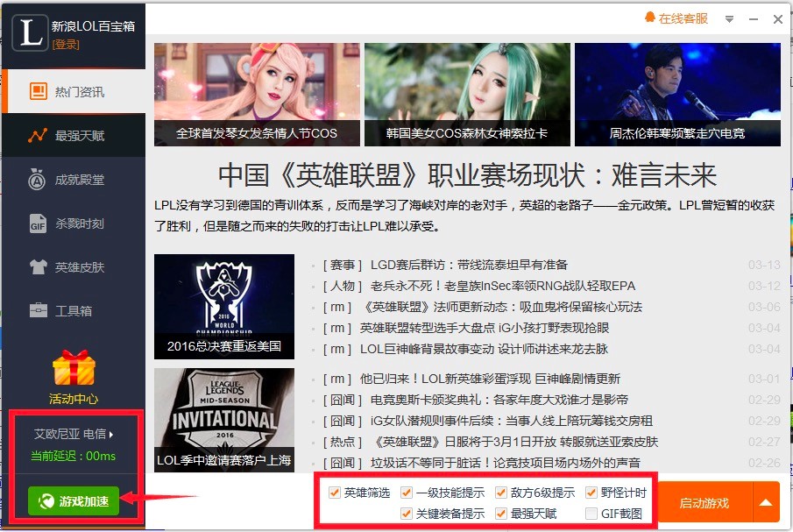Click the 英雄皮肤 shirt icon
Image resolution: width=793 pixels, height=532 pixels.
[39, 266]
